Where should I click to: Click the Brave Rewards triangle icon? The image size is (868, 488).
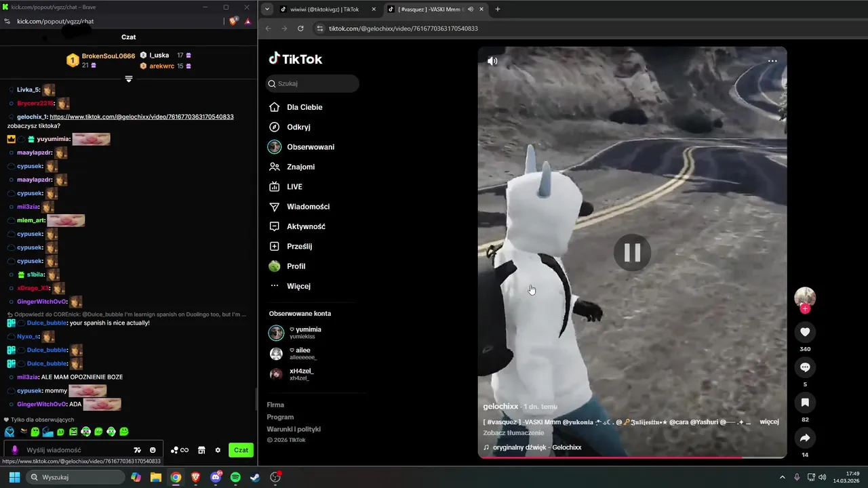[x=248, y=21]
